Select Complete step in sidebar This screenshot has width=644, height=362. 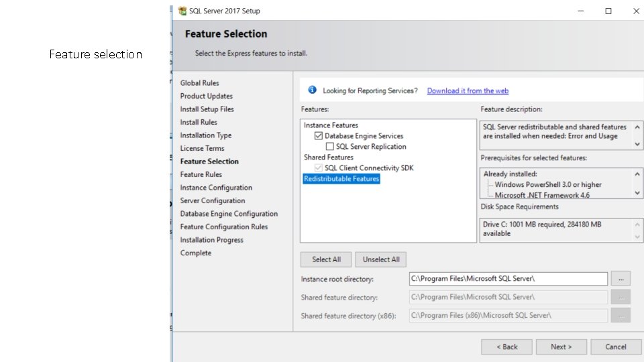click(195, 253)
